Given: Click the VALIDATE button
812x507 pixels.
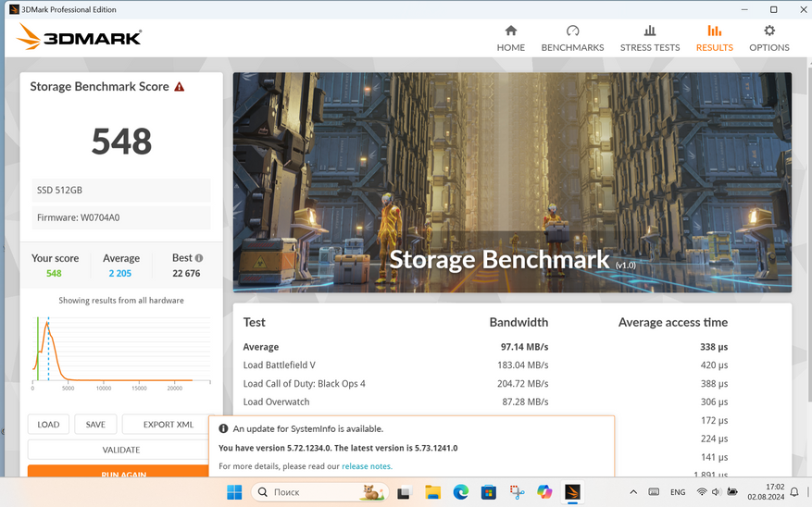Looking at the screenshot, I should tap(120, 450).
